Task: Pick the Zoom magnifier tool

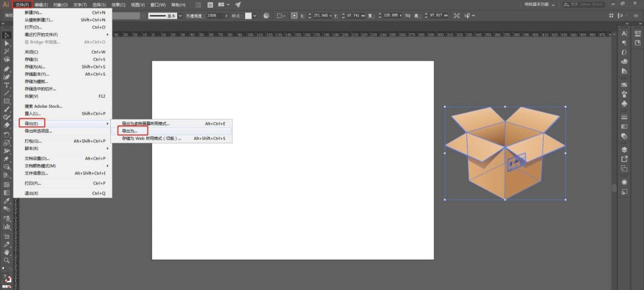Action: 7,260
